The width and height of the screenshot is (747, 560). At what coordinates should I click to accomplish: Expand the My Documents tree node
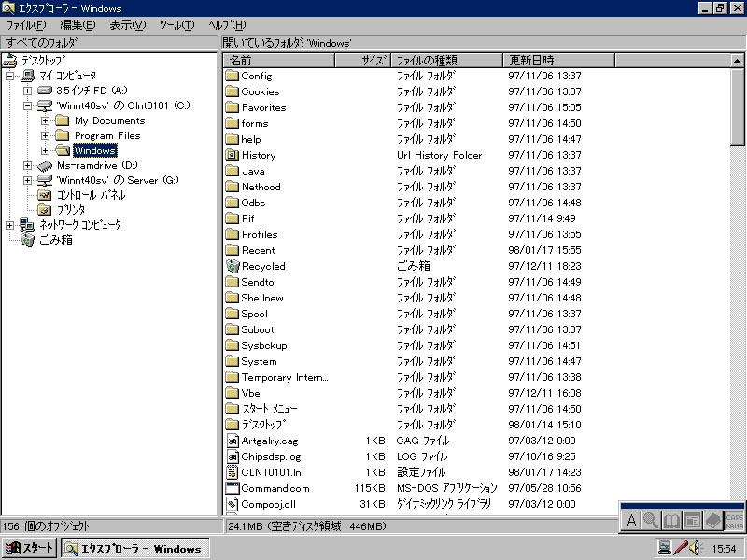45,121
